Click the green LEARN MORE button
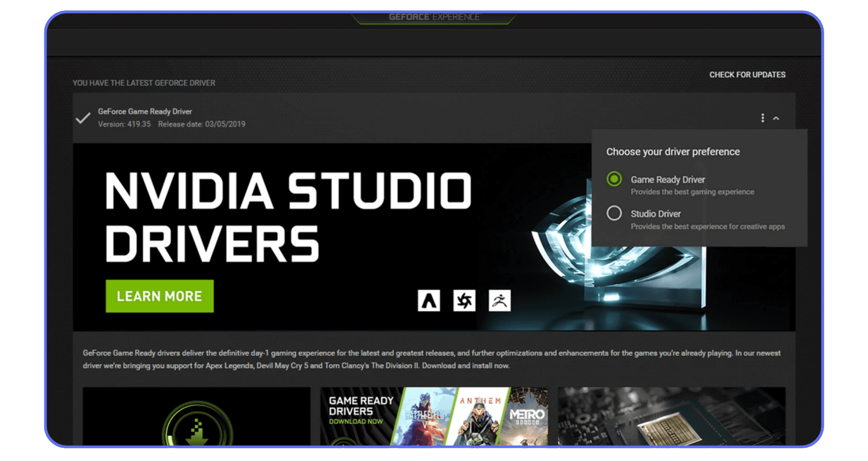The width and height of the screenshot is (868, 461). pyautogui.click(x=160, y=296)
